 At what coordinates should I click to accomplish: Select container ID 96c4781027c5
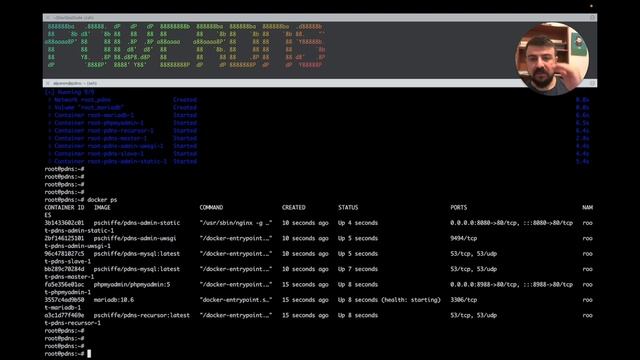[x=64, y=254]
